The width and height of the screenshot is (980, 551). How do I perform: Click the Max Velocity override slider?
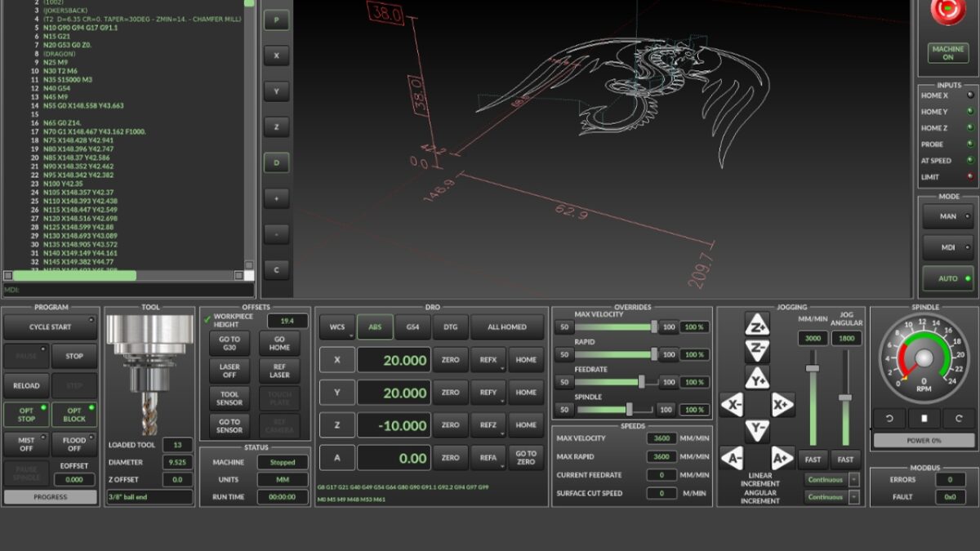617,327
